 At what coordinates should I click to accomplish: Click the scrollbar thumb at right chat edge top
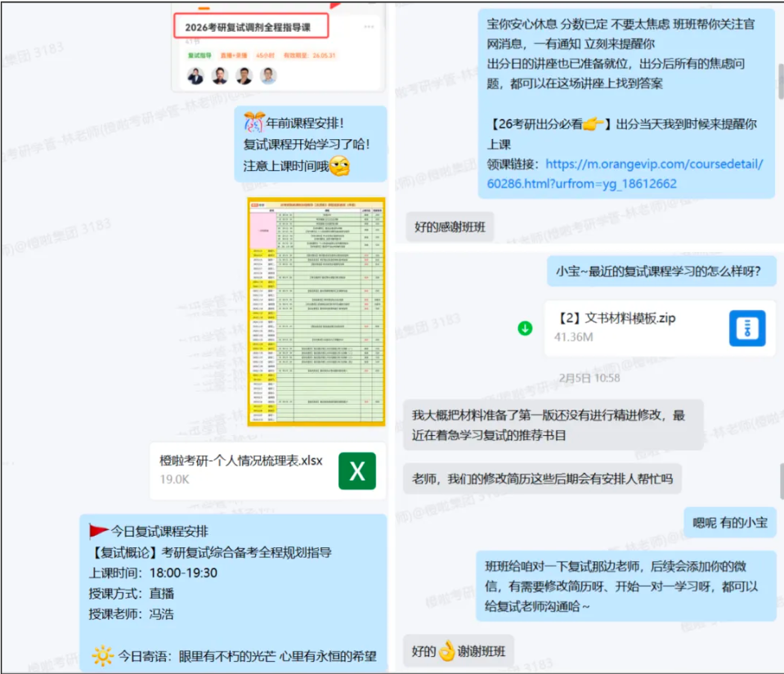click(x=781, y=82)
